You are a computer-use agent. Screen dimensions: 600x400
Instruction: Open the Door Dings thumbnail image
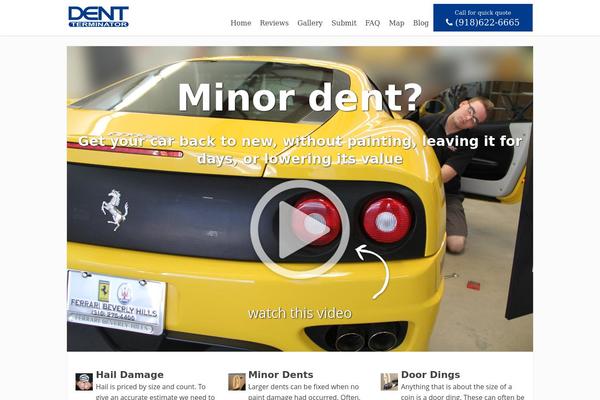[389, 382]
